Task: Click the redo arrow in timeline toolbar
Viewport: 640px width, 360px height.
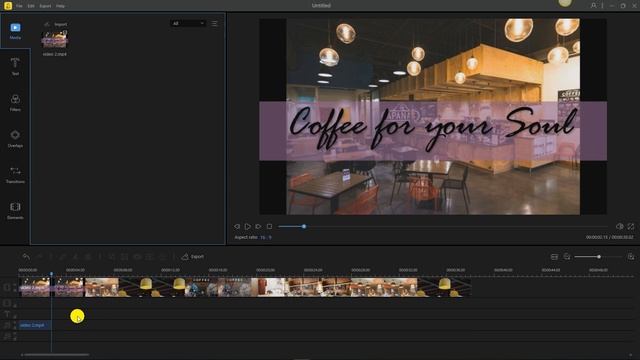Action: pos(39,256)
